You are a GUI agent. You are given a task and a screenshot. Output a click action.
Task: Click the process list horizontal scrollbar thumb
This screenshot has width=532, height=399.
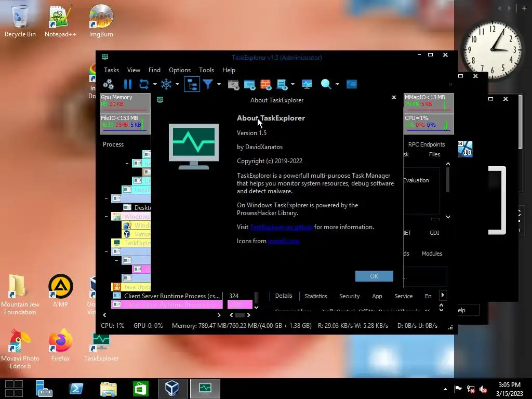240,315
